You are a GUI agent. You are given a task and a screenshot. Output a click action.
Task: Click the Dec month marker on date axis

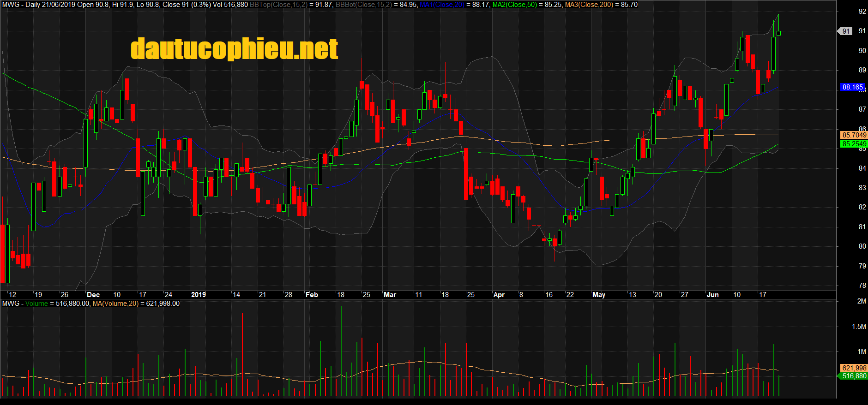93,295
